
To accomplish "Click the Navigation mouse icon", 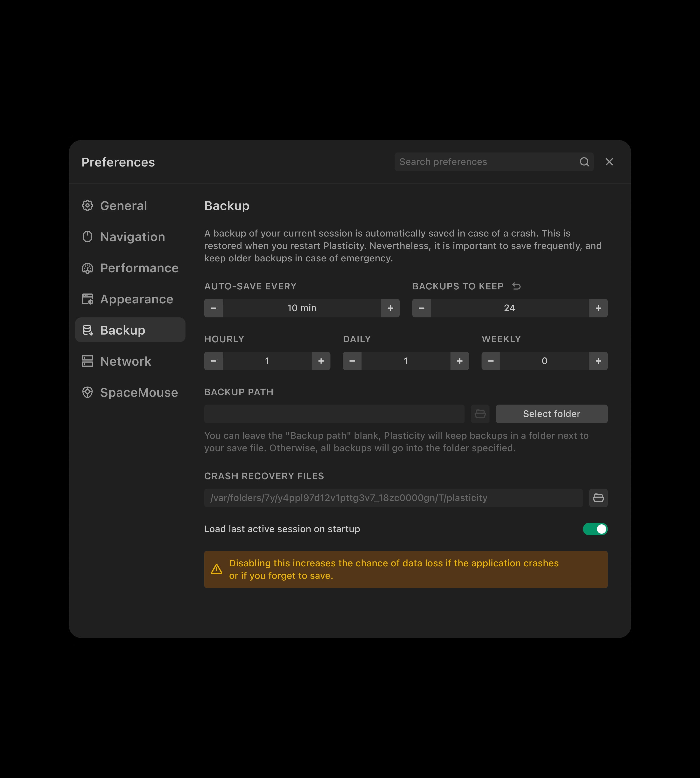I will coord(87,237).
